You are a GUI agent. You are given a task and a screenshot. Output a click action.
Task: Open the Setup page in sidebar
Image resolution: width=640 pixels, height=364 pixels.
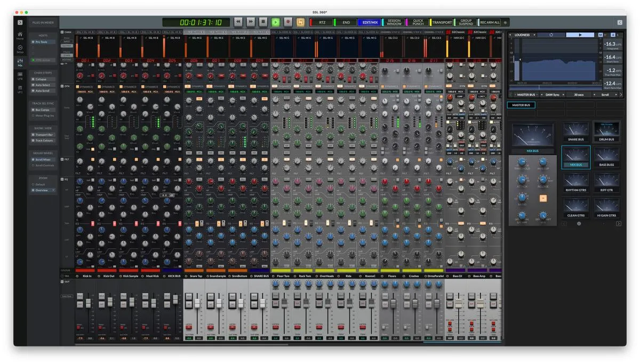20,49
